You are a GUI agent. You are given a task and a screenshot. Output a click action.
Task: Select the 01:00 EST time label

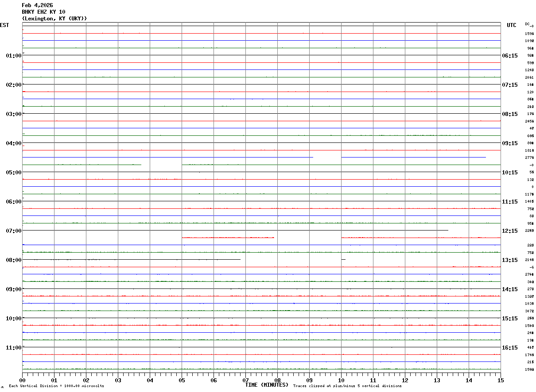[x=14, y=56]
